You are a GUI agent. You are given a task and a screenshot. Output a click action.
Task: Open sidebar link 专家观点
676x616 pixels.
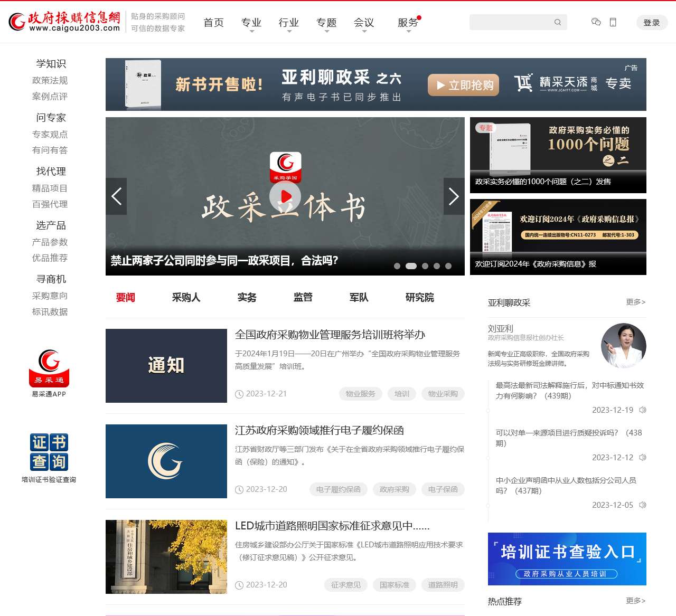[x=50, y=135]
